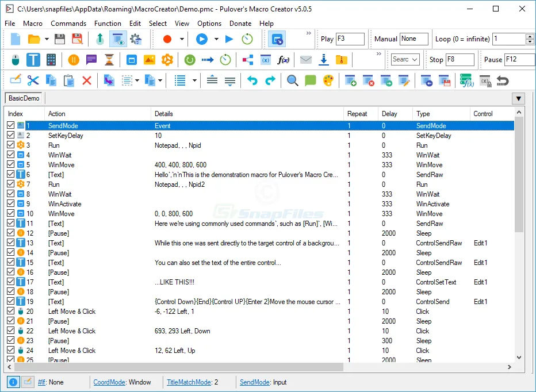Screen dimensions: 536x392
Task: Click the green loop icon
Action: tap(190, 60)
